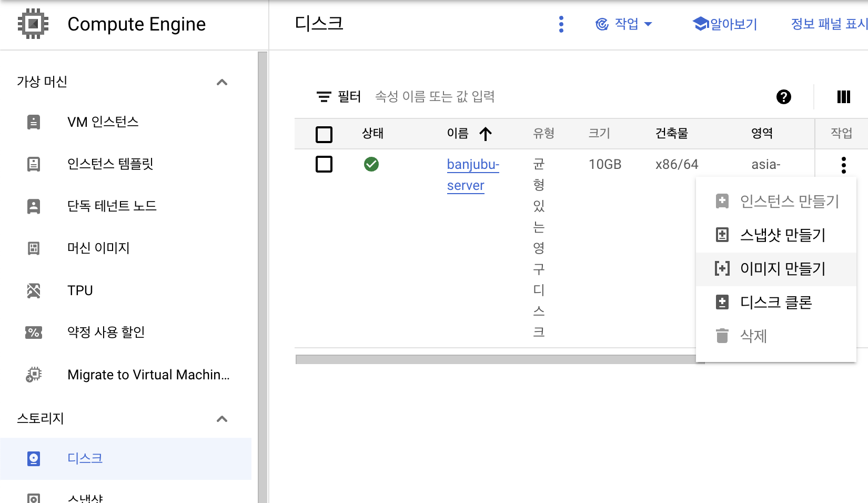This screenshot has height=503, width=868.
Task: Click the horizontal scrollbar under the table
Action: coord(500,359)
